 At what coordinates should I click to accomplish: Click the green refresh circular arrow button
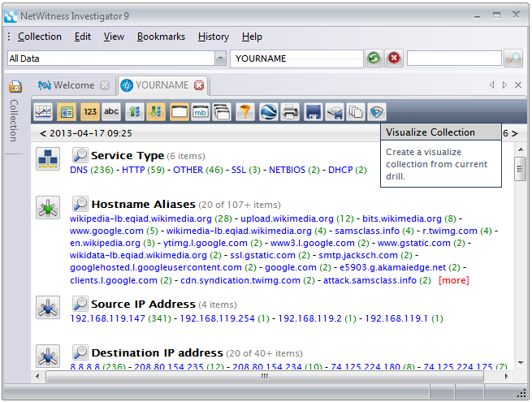[374, 58]
